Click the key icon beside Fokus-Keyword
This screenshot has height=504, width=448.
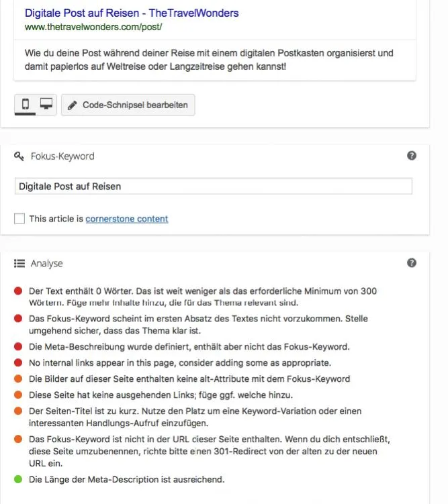point(19,156)
